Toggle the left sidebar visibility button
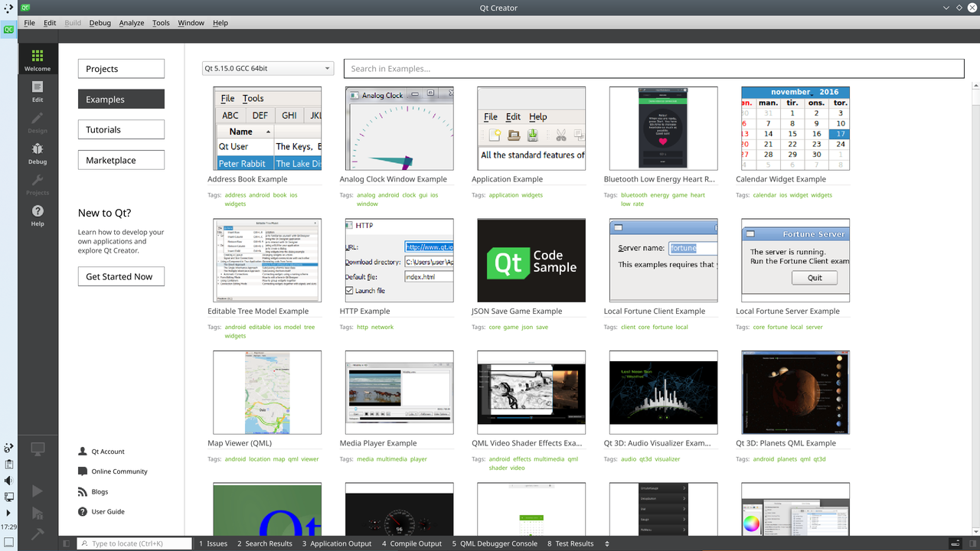Viewport: 980px width, 551px height. [67, 543]
